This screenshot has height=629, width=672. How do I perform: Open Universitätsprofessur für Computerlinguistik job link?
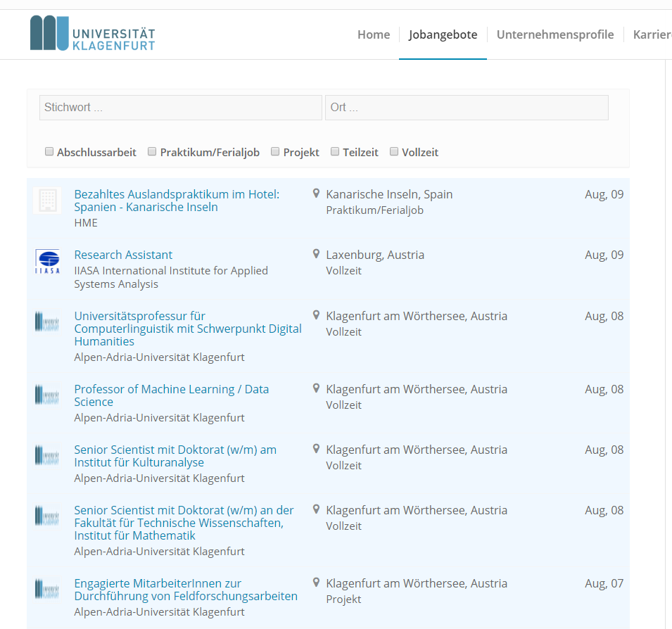tap(188, 329)
